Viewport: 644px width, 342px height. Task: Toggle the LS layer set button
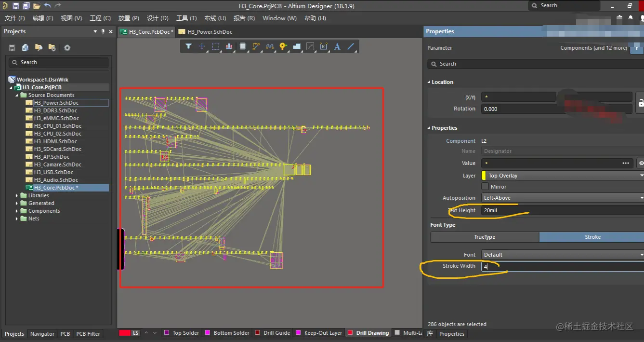click(x=136, y=333)
